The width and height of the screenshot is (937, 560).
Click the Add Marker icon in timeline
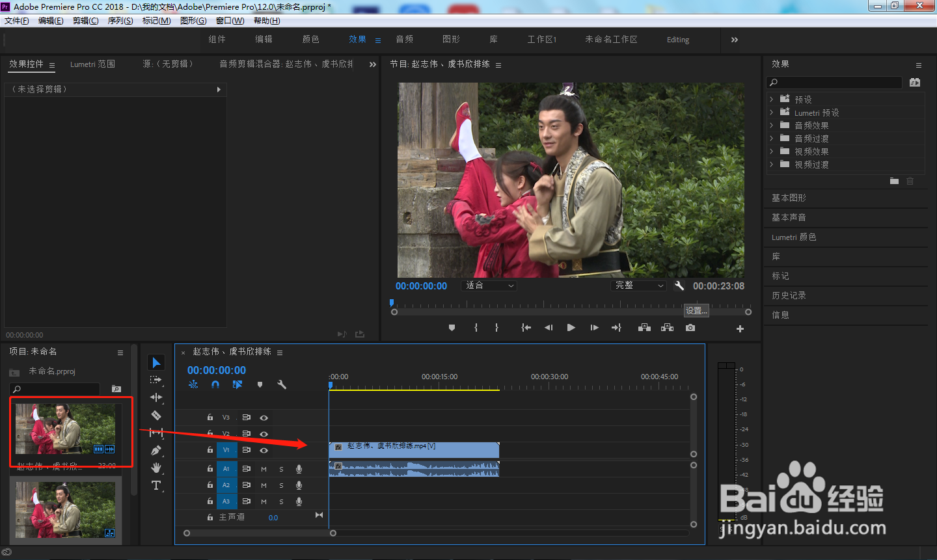(x=260, y=384)
